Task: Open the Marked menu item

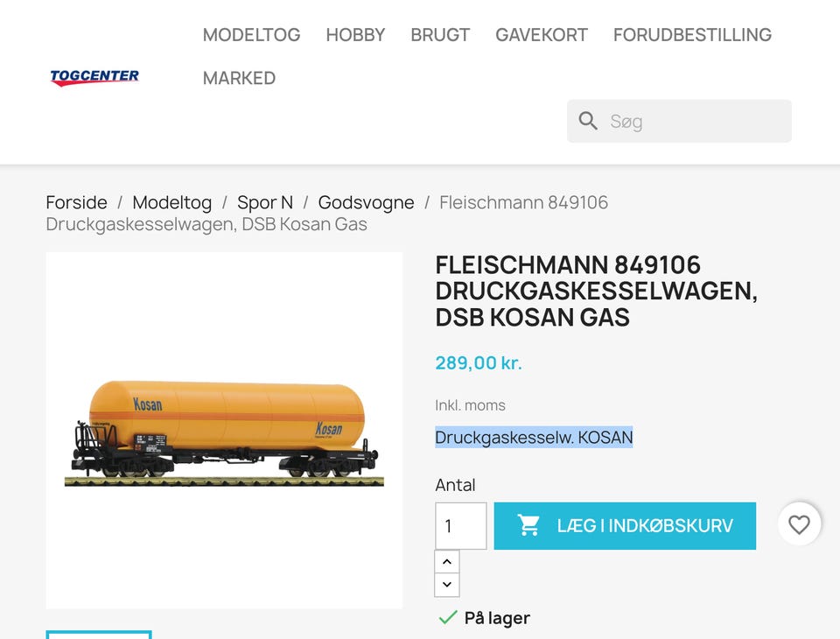Action: pyautogui.click(x=239, y=78)
